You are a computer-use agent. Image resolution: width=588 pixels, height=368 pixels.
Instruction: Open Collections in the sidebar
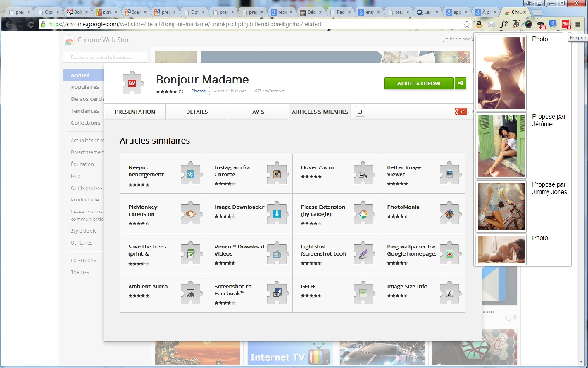(85, 123)
